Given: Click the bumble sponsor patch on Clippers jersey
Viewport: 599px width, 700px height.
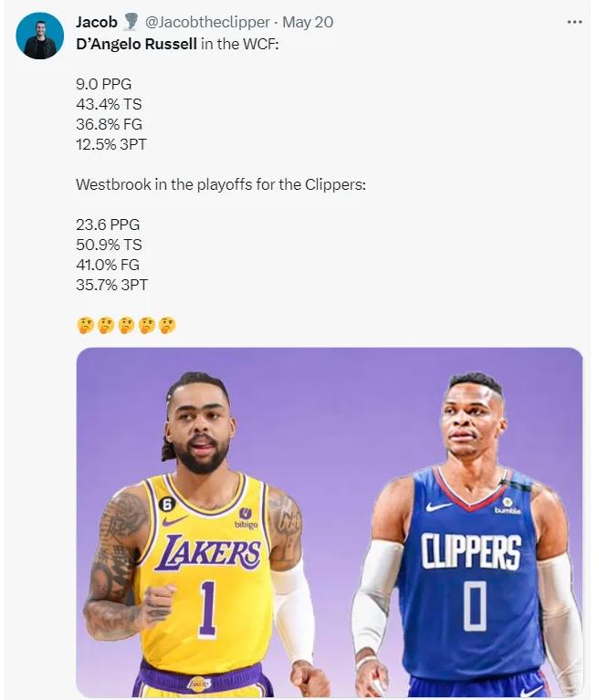Looking at the screenshot, I should pyautogui.click(x=507, y=505).
